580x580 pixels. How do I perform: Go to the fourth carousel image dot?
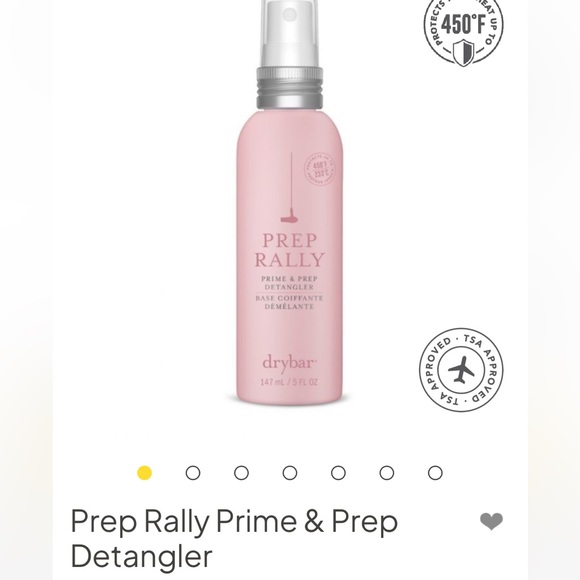coord(290,473)
